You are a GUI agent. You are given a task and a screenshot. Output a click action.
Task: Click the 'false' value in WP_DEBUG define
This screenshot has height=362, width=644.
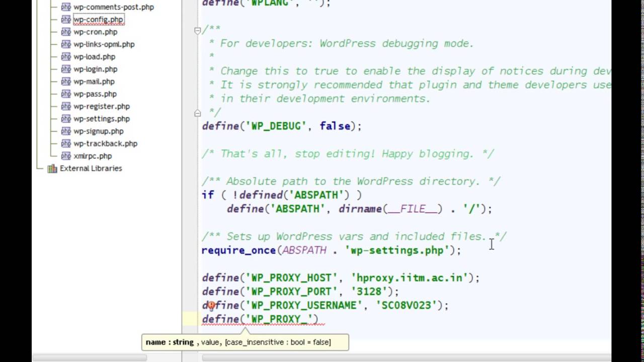coord(335,126)
